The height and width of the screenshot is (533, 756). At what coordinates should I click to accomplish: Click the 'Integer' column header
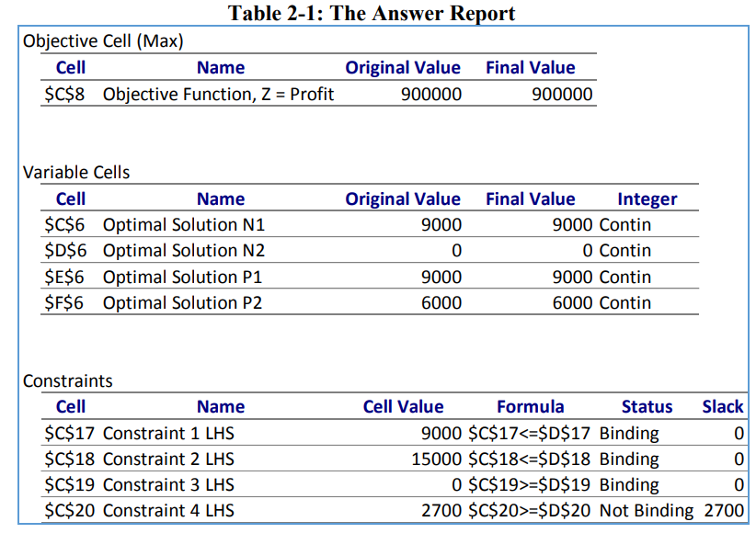coord(647,199)
